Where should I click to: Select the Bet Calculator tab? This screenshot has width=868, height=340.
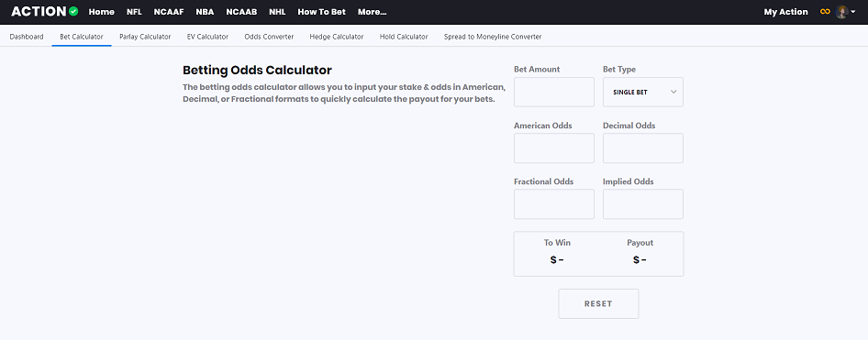tap(82, 37)
